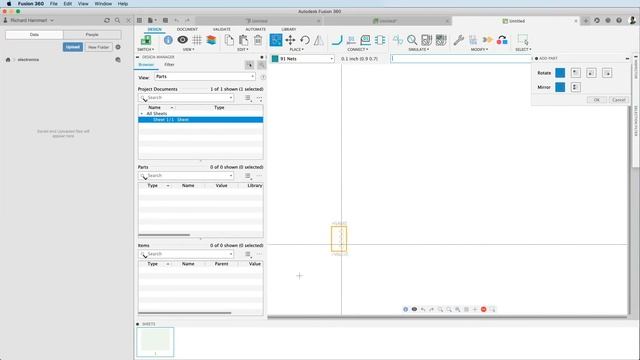Switch to the VALIDATE ribbon tab
This screenshot has width=640, height=360.
[x=222, y=29]
